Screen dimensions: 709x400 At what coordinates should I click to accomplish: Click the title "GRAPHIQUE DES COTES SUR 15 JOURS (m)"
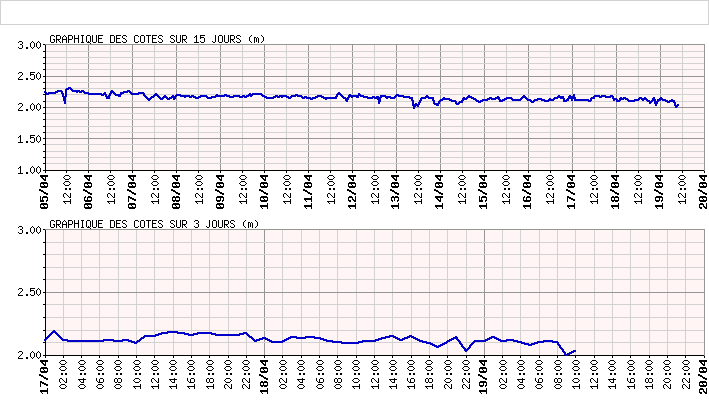[157, 39]
